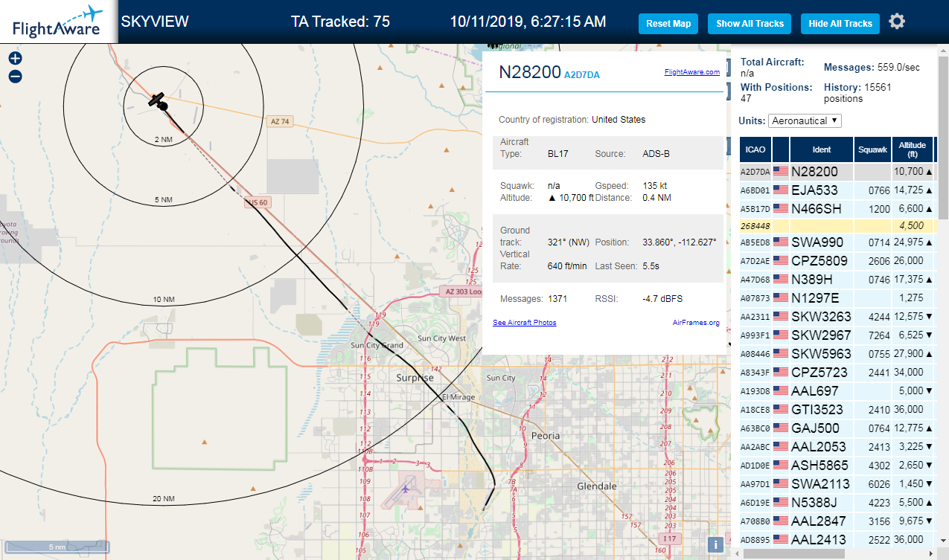
Task: Select the SWA2113 aircraft row
Action: 837,484
